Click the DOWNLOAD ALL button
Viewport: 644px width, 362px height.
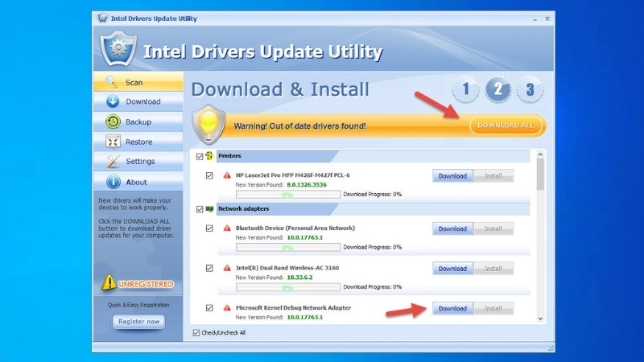[506, 125]
